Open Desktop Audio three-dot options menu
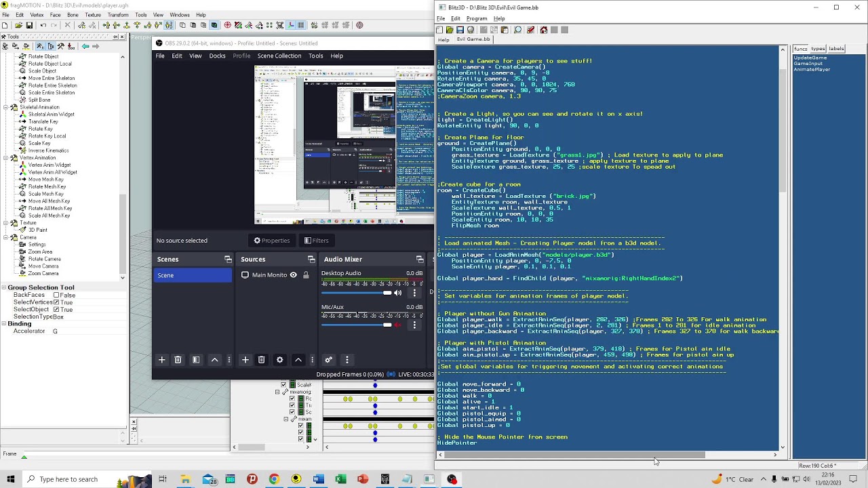This screenshot has width=868, height=488. (x=414, y=293)
